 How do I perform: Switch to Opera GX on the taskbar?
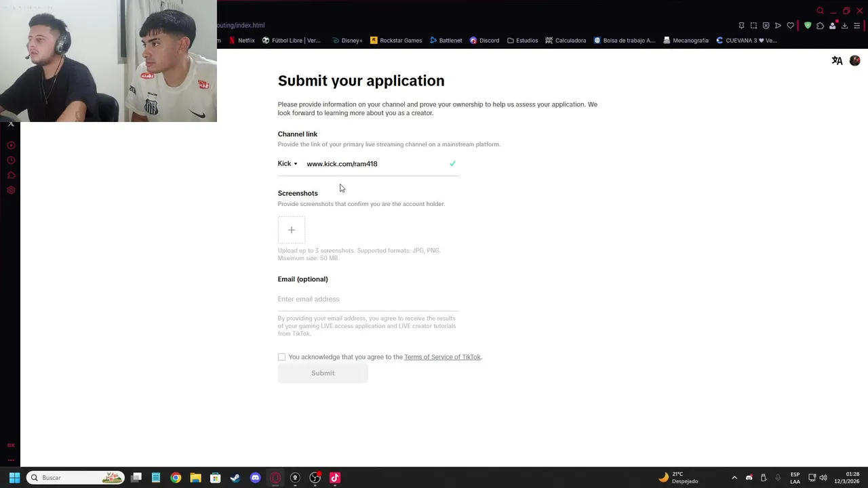pyautogui.click(x=275, y=478)
